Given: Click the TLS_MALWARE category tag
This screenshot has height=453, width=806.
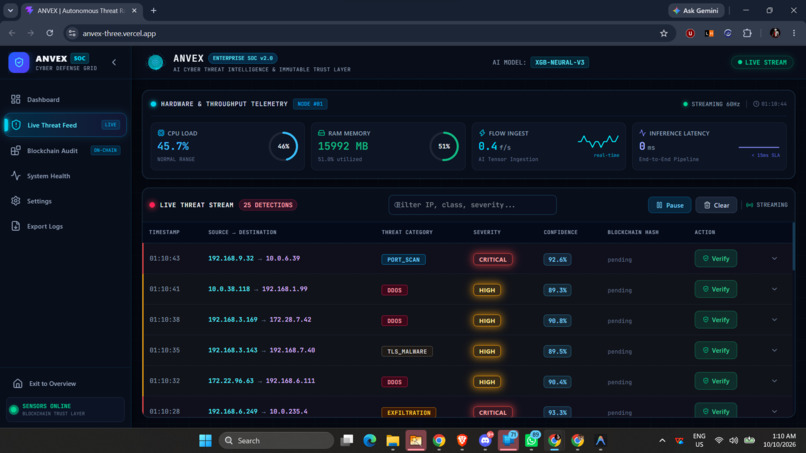Looking at the screenshot, I should click(x=407, y=351).
